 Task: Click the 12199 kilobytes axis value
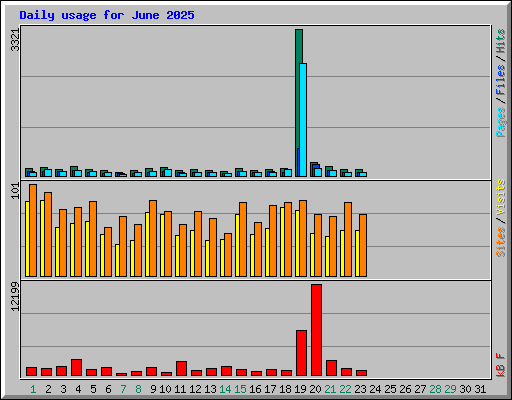pyautogui.click(x=15, y=296)
